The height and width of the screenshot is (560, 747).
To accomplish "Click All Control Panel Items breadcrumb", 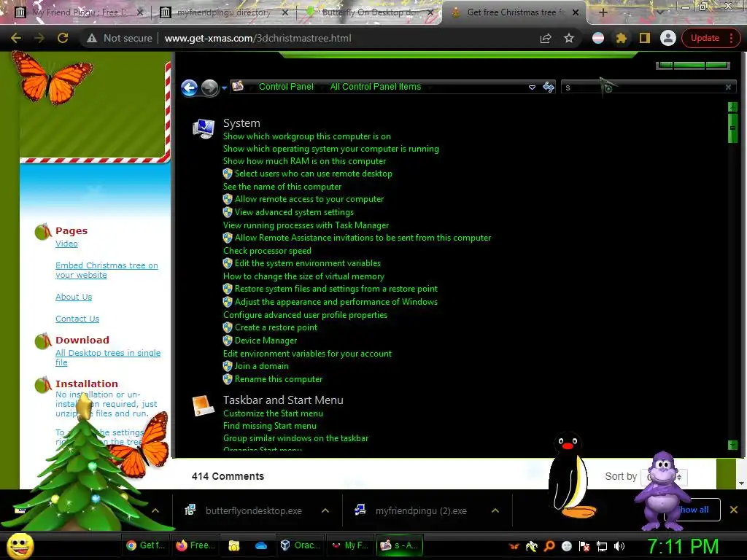I will pyautogui.click(x=376, y=87).
